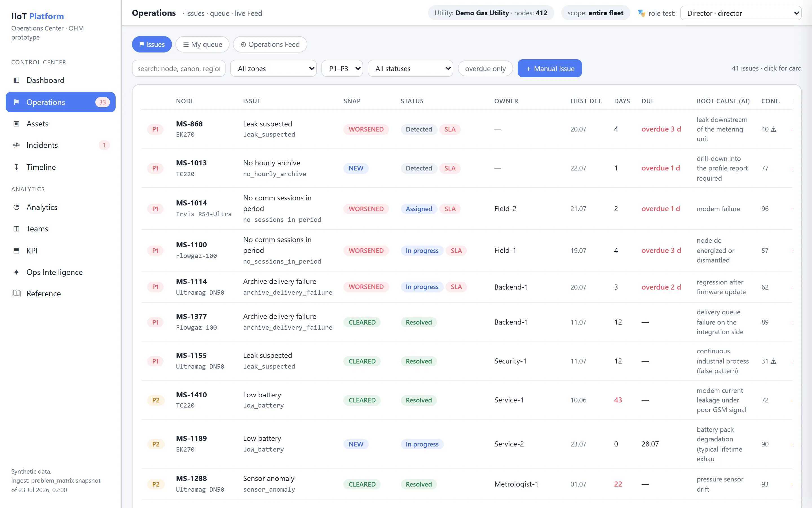This screenshot has width=812, height=508.
Task: Click CLEARED snap badge for MS-1377
Action: coord(362,322)
